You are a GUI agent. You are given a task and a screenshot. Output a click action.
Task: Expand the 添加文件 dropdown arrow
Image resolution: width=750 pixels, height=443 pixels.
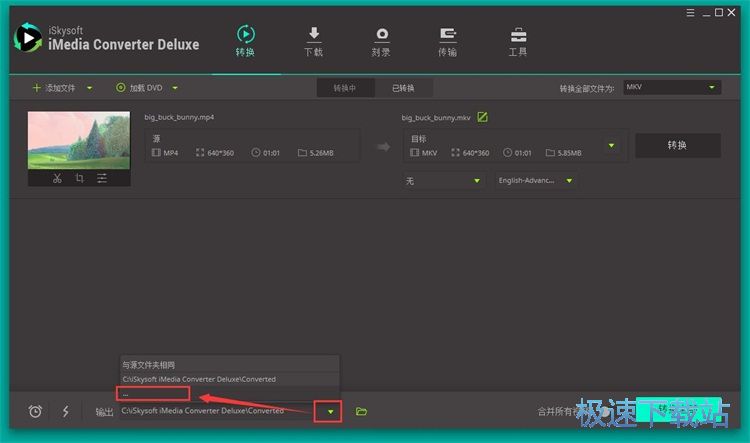click(89, 88)
